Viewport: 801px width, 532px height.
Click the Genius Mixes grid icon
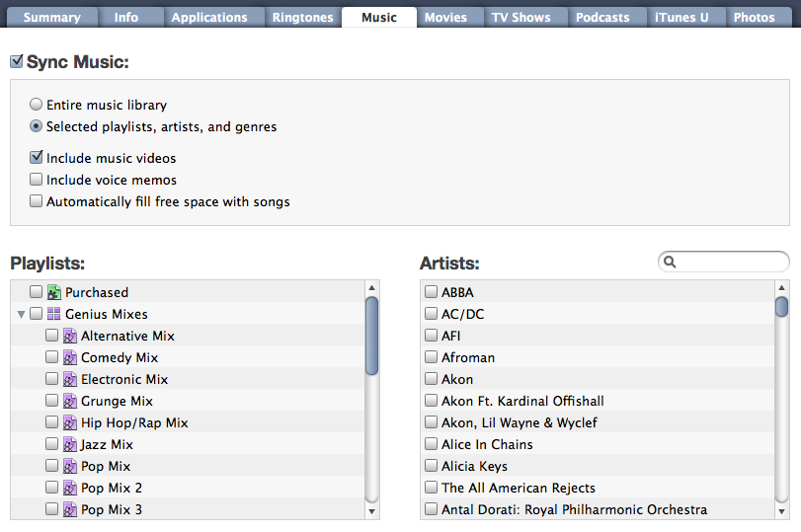pos(53,314)
